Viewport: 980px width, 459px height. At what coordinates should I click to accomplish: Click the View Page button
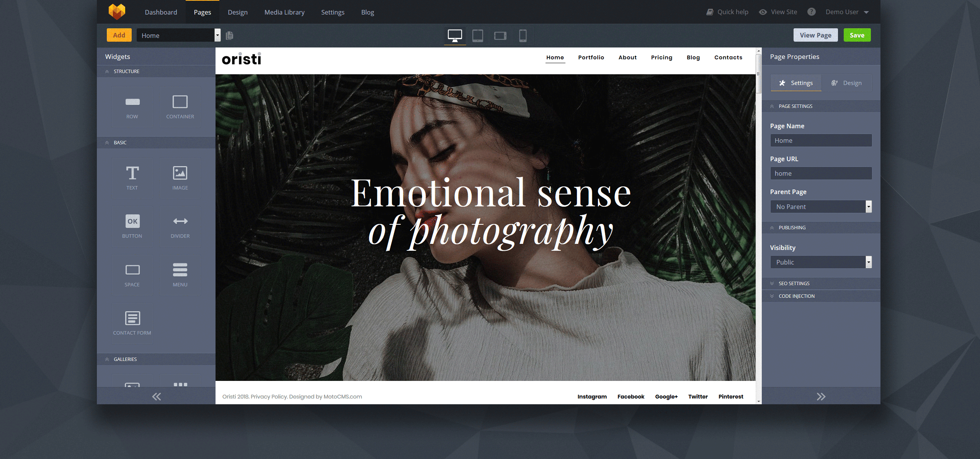coord(815,35)
